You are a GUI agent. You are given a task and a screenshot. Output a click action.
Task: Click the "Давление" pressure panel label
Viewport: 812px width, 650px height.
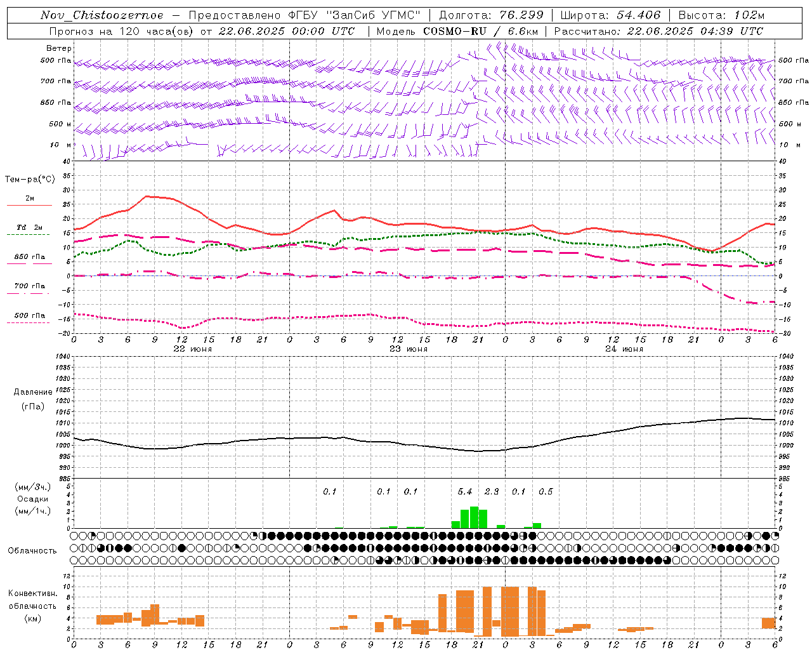pyautogui.click(x=33, y=392)
